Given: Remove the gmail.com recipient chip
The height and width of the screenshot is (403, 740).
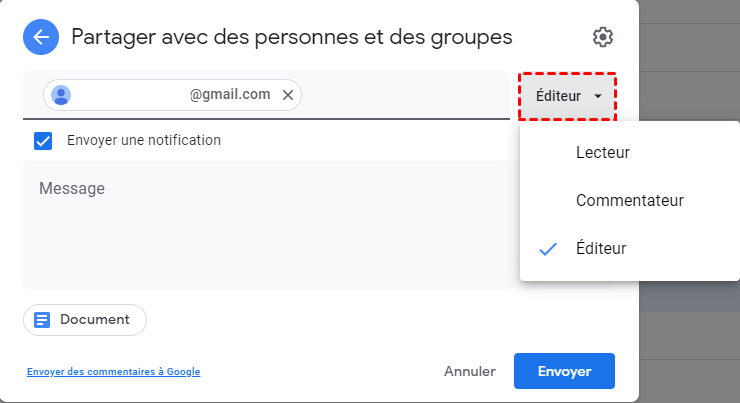Looking at the screenshot, I should (x=288, y=95).
